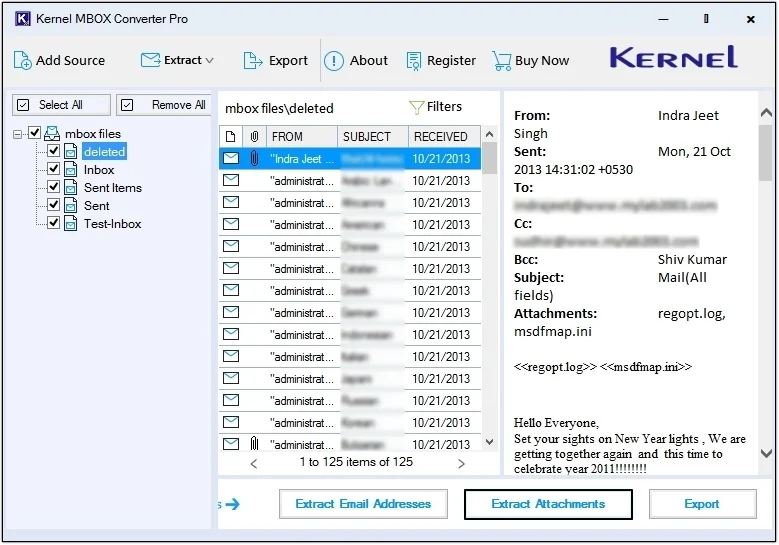Click the Register certificate icon
Image resolution: width=779 pixels, height=545 pixels.
pyautogui.click(x=414, y=61)
